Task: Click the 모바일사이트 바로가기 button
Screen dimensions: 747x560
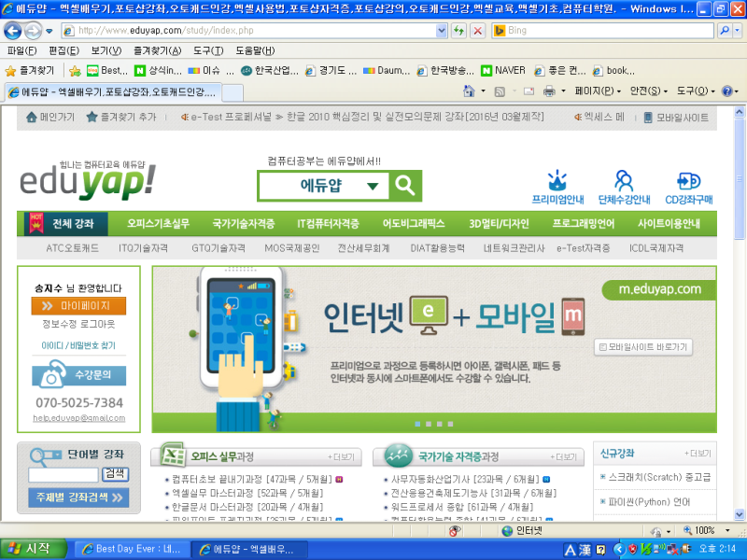Action: pyautogui.click(x=643, y=347)
